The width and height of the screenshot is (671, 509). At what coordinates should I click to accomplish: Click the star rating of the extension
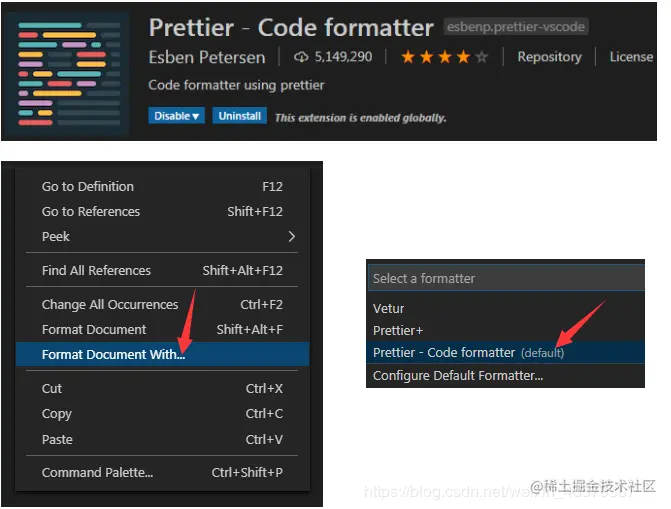click(x=445, y=57)
